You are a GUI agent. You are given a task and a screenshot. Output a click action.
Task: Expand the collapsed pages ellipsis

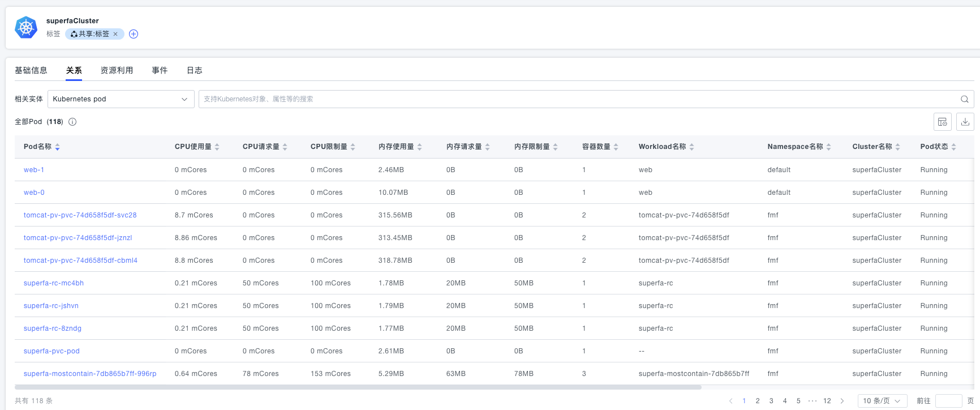[x=813, y=401]
